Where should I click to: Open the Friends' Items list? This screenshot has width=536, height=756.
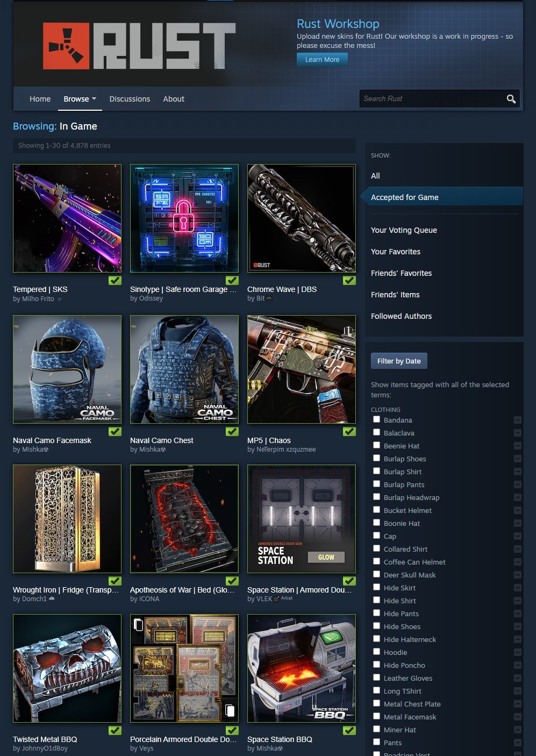coord(395,295)
